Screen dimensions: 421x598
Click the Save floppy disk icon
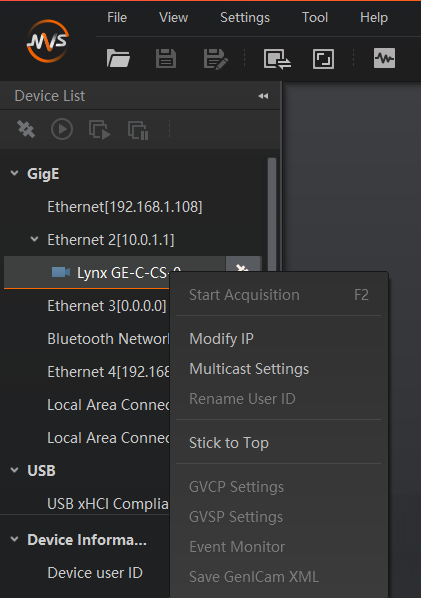point(166,59)
